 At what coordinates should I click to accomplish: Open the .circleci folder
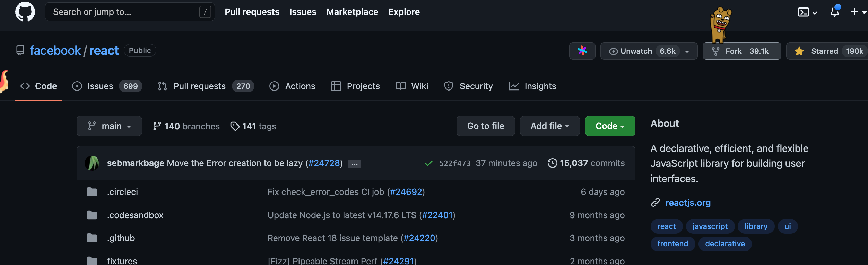tap(122, 192)
